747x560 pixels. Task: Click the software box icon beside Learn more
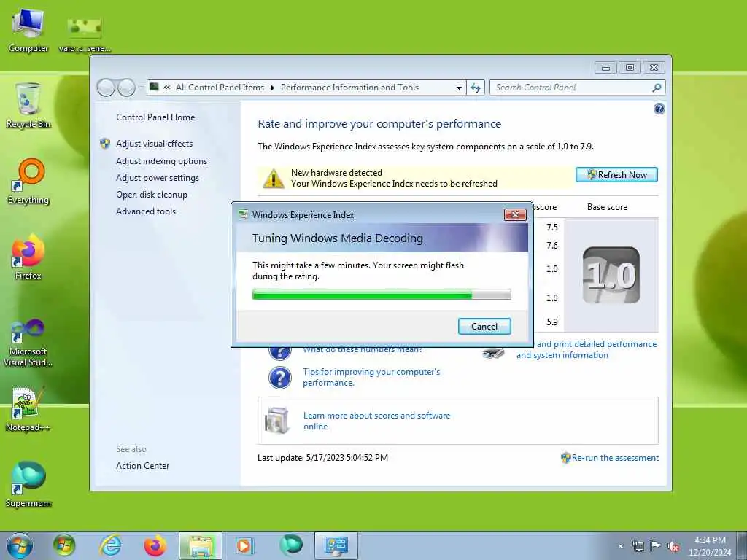coord(277,421)
